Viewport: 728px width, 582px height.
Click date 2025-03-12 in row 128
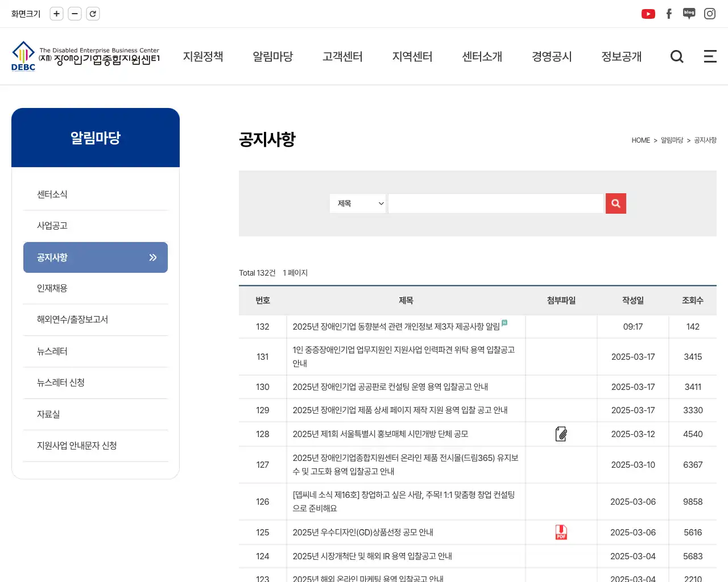click(633, 434)
